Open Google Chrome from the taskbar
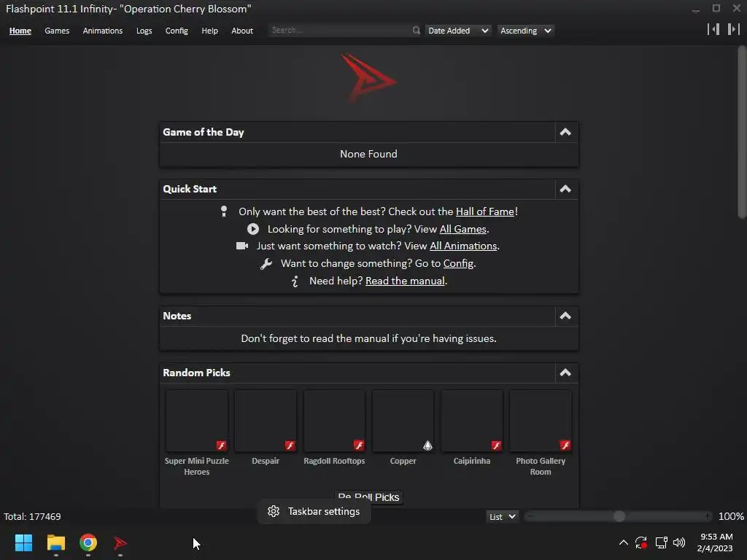This screenshot has height=560, width=747. point(88,542)
